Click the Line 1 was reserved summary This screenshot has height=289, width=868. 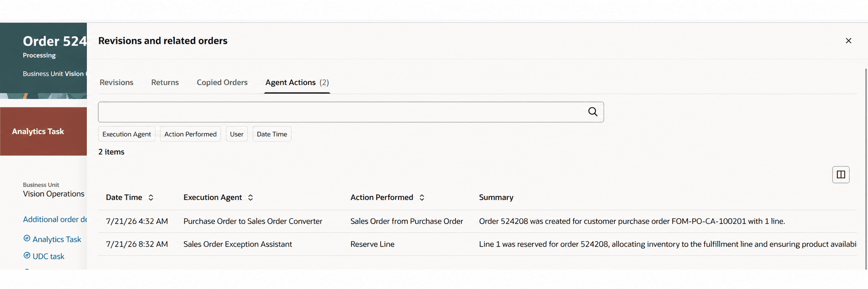click(x=668, y=244)
